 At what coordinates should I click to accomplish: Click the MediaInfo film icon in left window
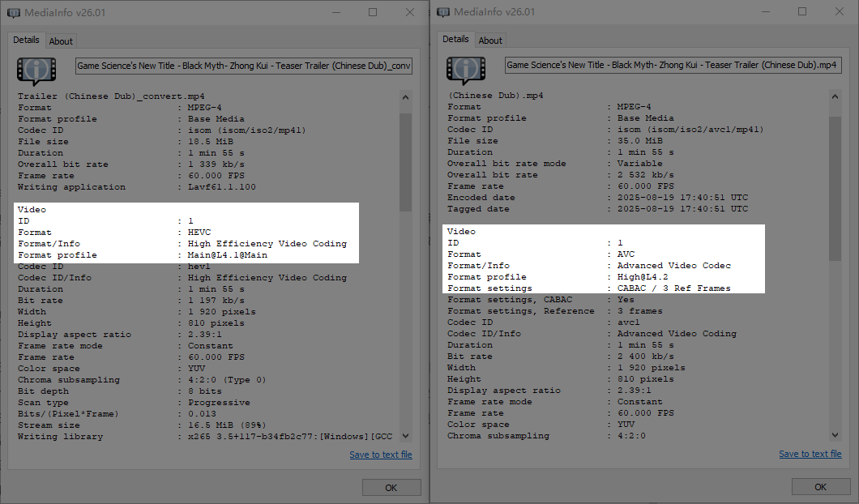36,71
